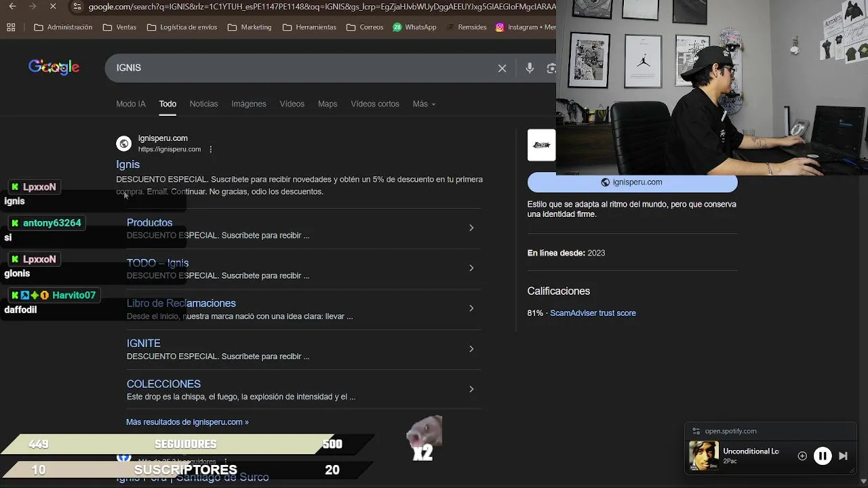Select the Todo results tab
This screenshot has width=868, height=488.
click(x=167, y=104)
